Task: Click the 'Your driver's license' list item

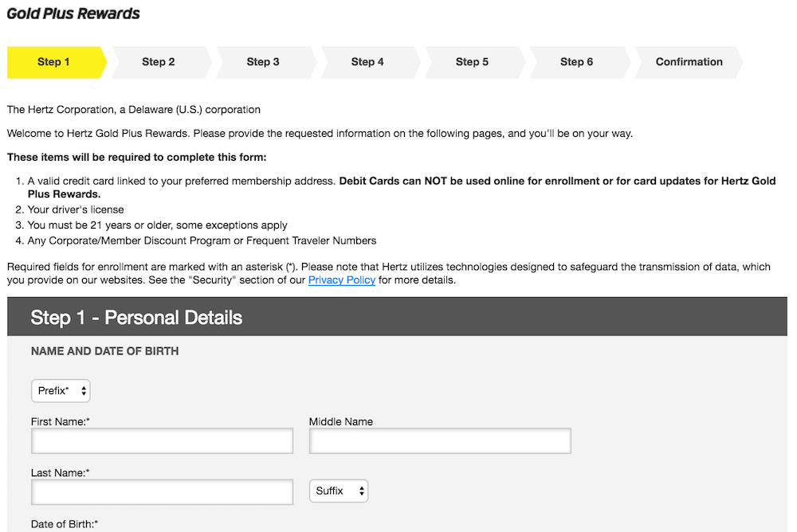Action: pos(76,209)
